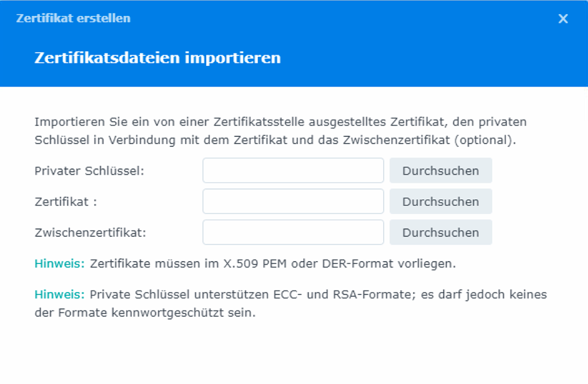Click the Zertifikat file path field

click(x=293, y=201)
